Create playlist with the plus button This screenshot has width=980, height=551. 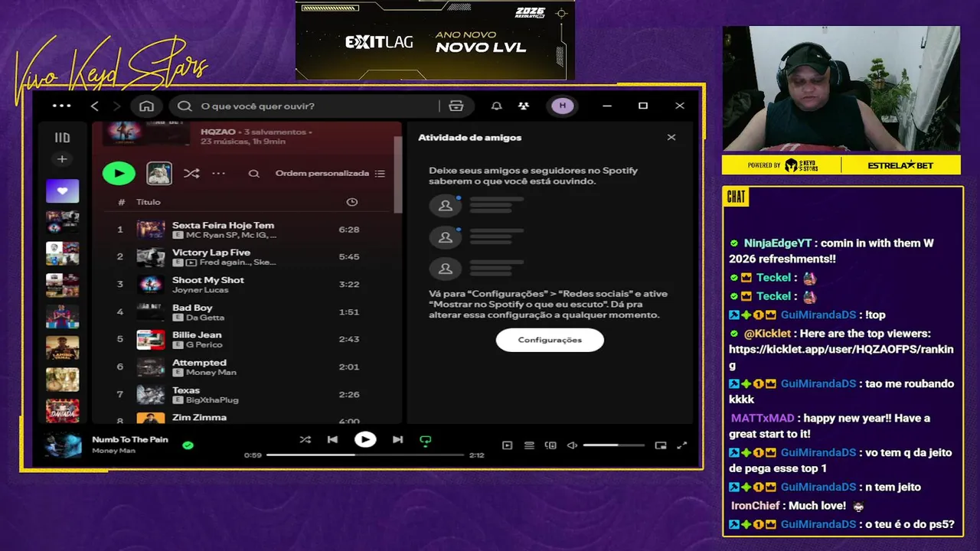pyautogui.click(x=62, y=159)
